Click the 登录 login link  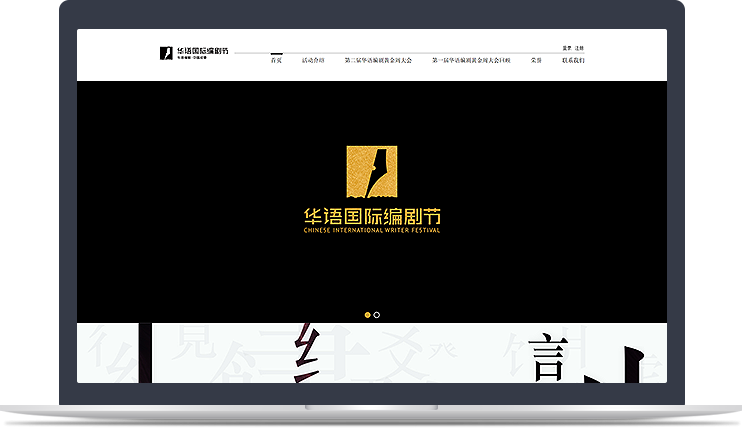point(567,48)
